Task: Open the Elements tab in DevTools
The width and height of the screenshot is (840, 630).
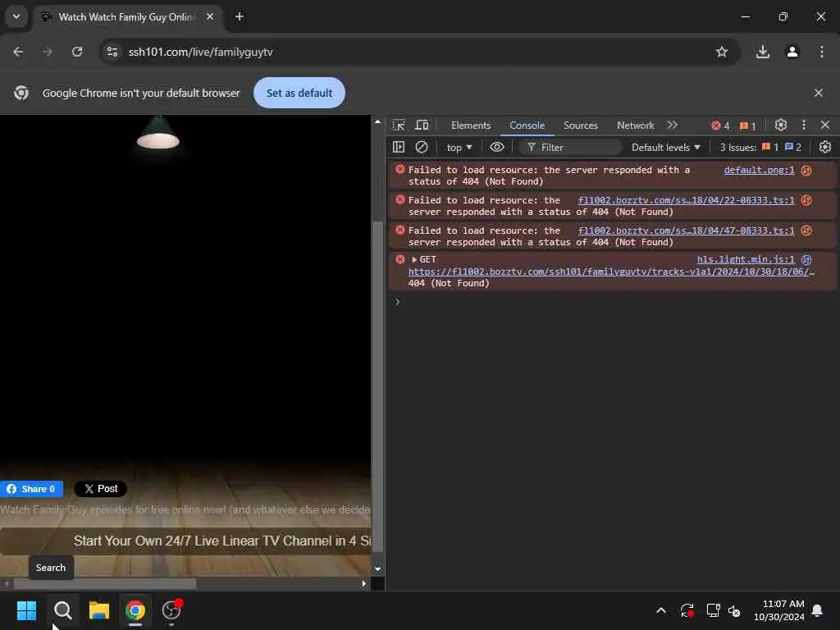Action: coord(471,126)
